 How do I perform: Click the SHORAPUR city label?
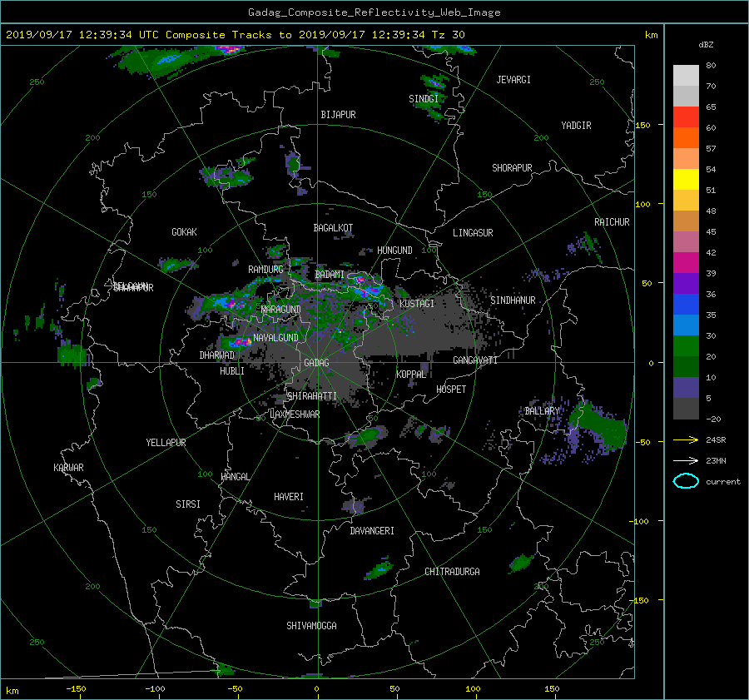click(512, 168)
